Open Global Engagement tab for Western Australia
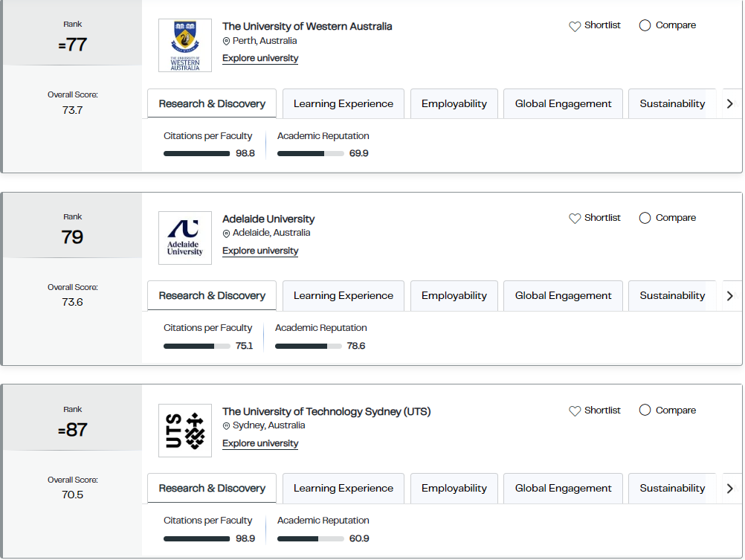This screenshot has width=745, height=560. pos(563,103)
